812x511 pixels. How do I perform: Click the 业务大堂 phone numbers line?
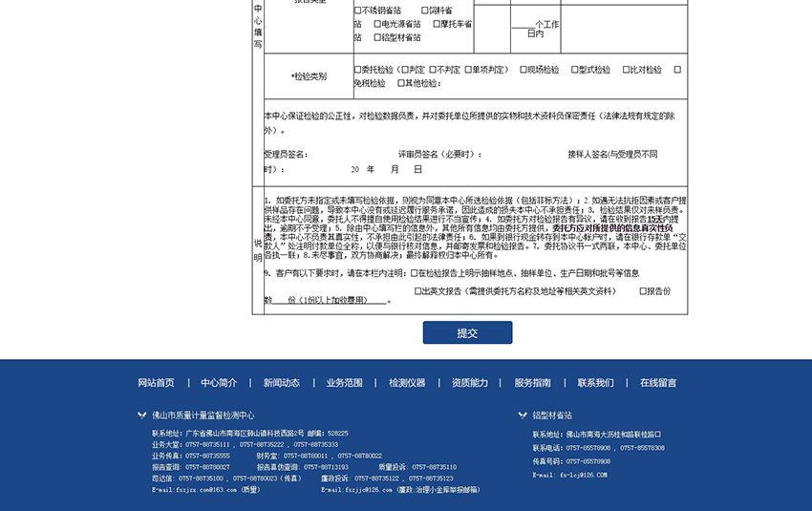coord(245,445)
